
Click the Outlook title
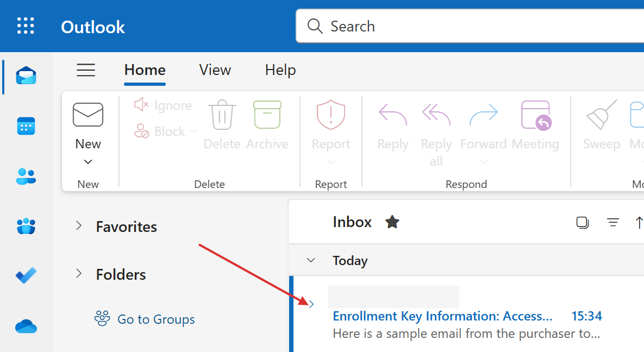coord(93,27)
